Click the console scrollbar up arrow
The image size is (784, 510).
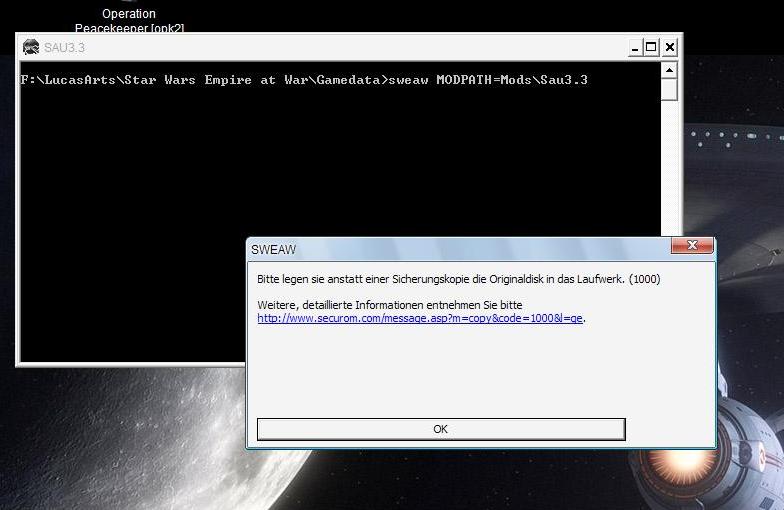click(x=669, y=70)
